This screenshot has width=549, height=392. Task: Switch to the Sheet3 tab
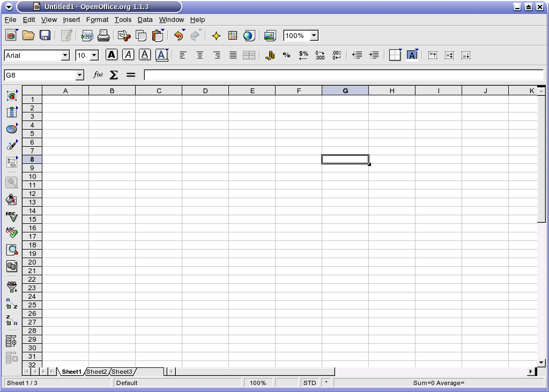tap(122, 372)
